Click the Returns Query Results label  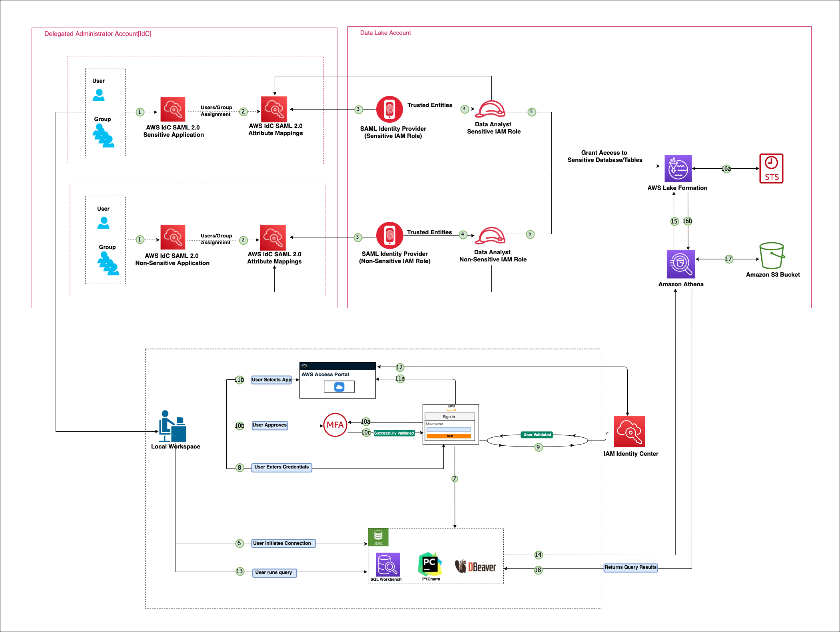(x=630, y=567)
